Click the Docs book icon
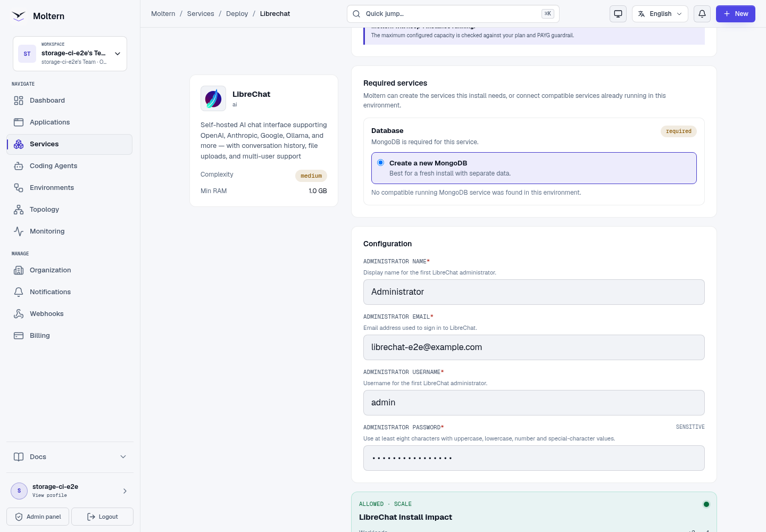 [x=19, y=457]
